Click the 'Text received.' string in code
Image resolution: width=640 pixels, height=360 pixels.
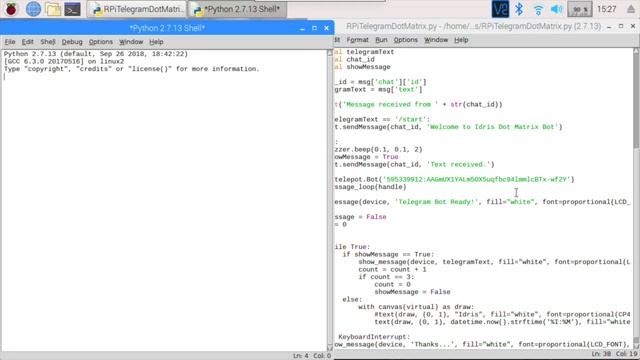point(458,164)
